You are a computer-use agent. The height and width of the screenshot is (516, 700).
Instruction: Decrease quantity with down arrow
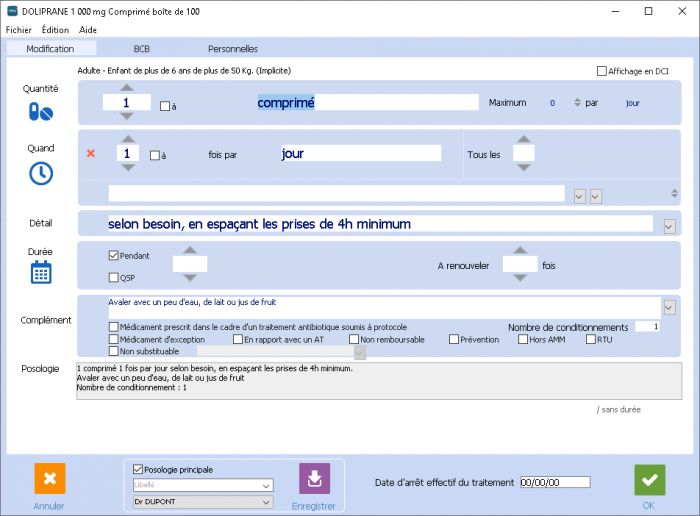coord(127,116)
